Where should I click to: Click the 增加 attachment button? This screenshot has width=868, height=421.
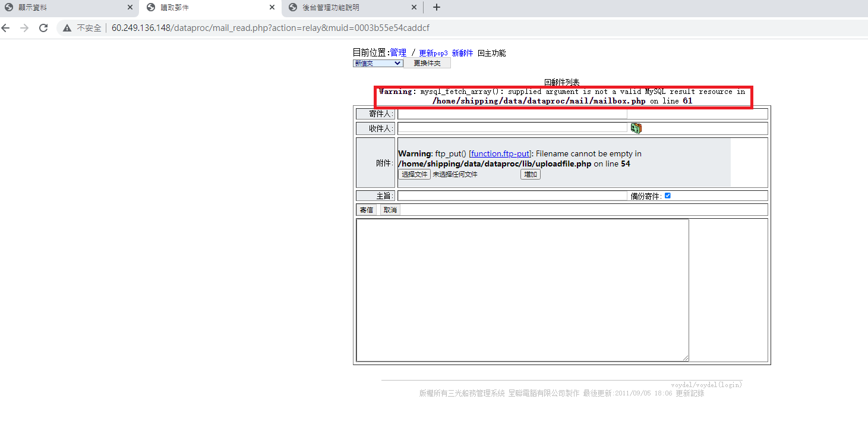[x=531, y=174]
